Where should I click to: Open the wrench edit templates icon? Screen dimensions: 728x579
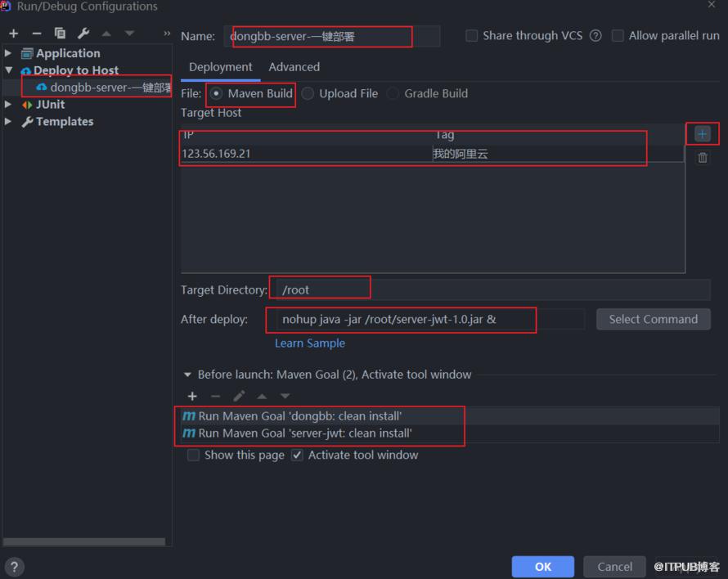coord(83,34)
